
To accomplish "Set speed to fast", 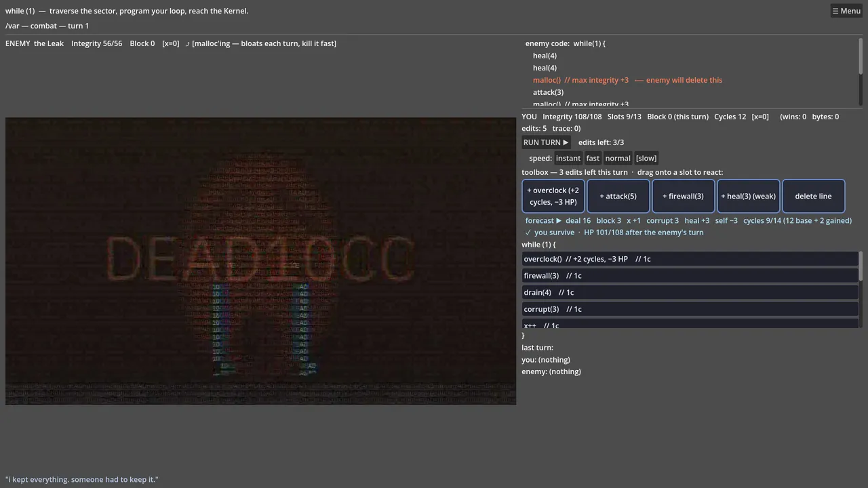I will 593,158.
